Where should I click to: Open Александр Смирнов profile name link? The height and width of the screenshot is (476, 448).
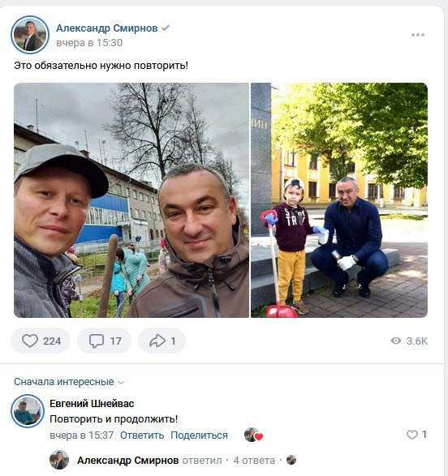pyautogui.click(x=107, y=28)
